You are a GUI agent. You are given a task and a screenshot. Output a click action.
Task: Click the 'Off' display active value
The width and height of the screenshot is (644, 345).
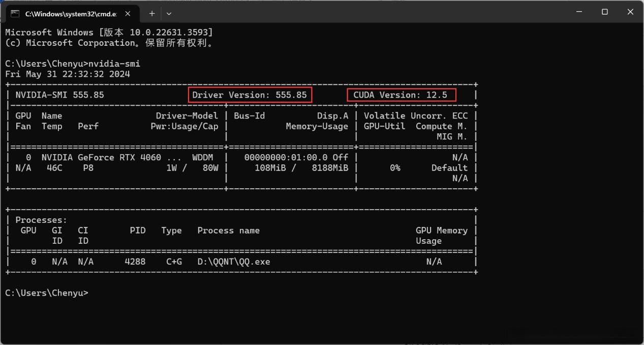341,157
